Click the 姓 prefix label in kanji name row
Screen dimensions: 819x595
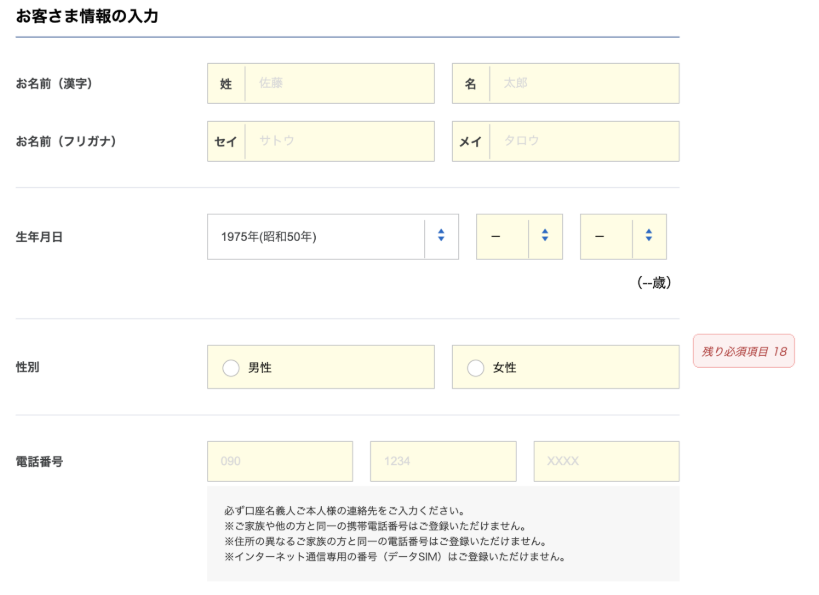coord(226,84)
